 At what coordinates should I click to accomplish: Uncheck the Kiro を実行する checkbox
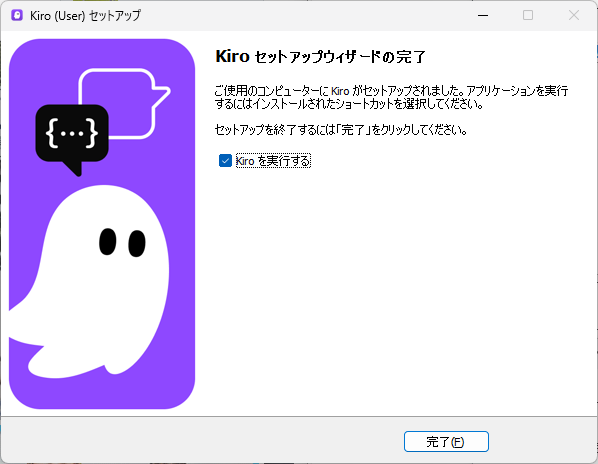tap(225, 161)
